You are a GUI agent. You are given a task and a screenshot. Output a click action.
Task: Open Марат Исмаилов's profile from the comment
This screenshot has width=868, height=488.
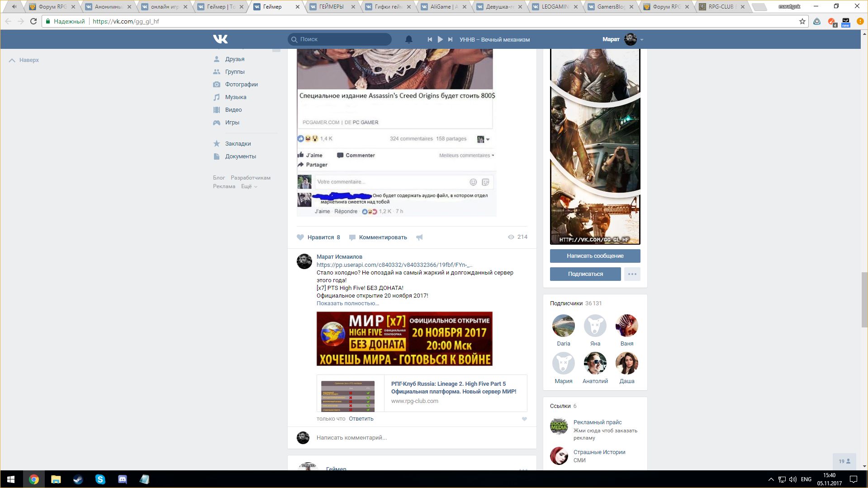coord(339,257)
